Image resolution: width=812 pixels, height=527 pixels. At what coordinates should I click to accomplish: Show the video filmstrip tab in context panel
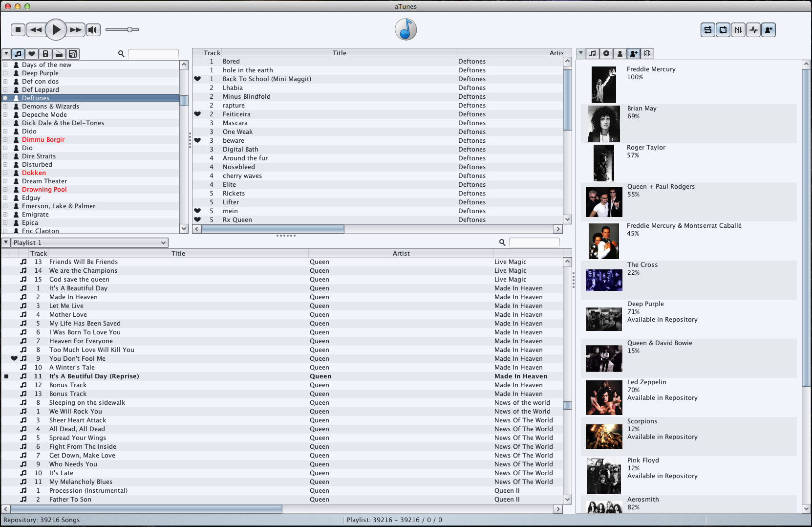[x=647, y=54]
